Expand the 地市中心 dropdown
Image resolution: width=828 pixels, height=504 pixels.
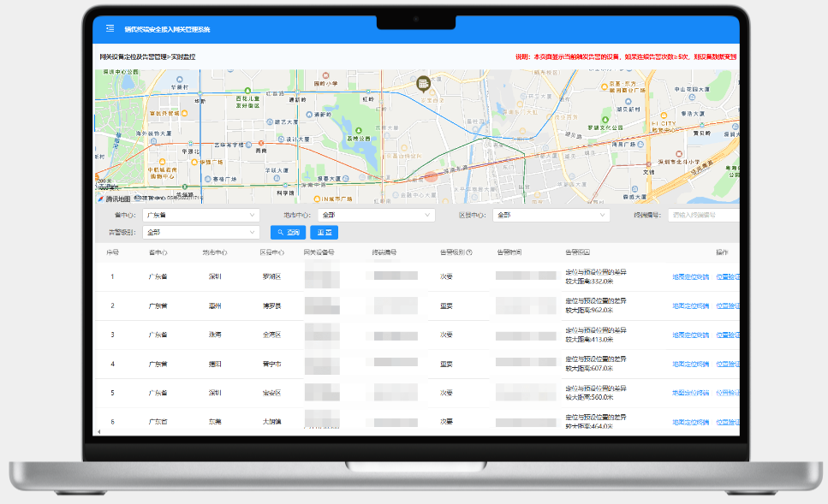click(376, 216)
